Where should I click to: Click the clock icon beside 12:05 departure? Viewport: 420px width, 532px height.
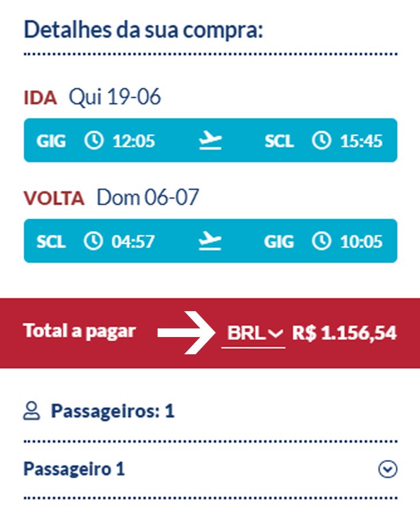(94, 140)
